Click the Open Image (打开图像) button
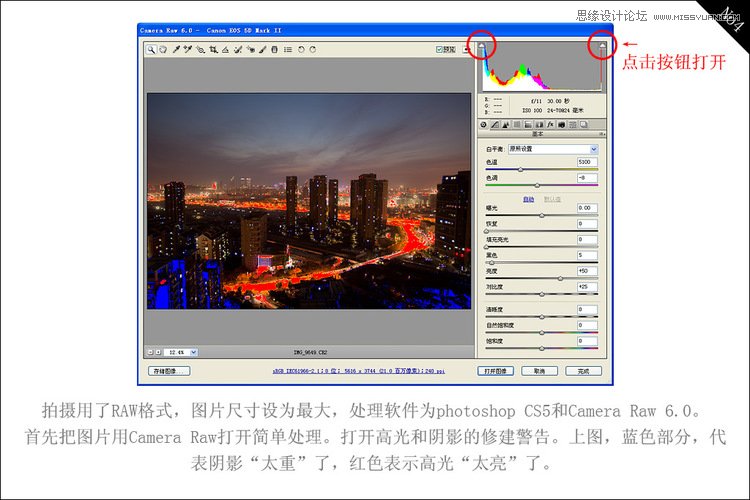Screen dimensions: 750x500 coord(496,371)
